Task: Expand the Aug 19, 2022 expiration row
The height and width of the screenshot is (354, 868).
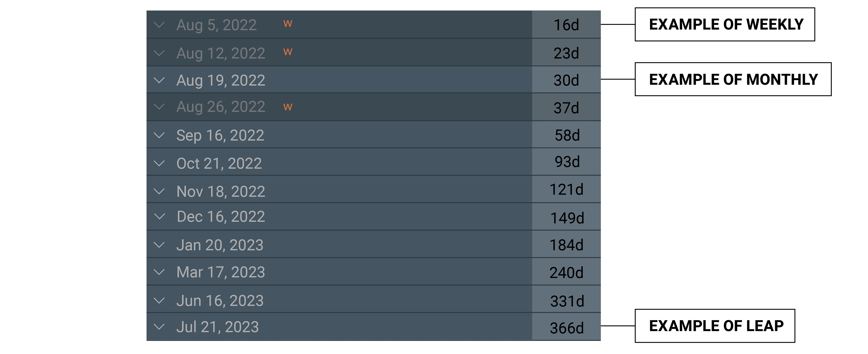Action: (159, 80)
